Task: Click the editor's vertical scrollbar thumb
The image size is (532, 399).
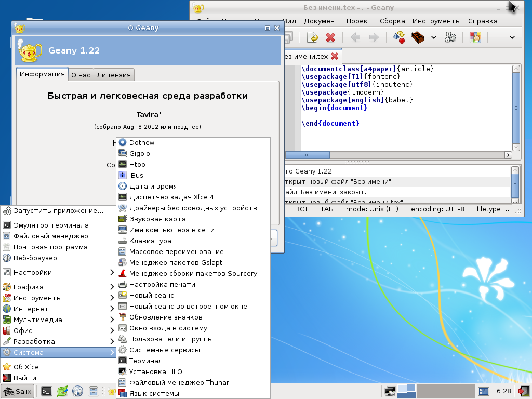Action: coord(516,108)
